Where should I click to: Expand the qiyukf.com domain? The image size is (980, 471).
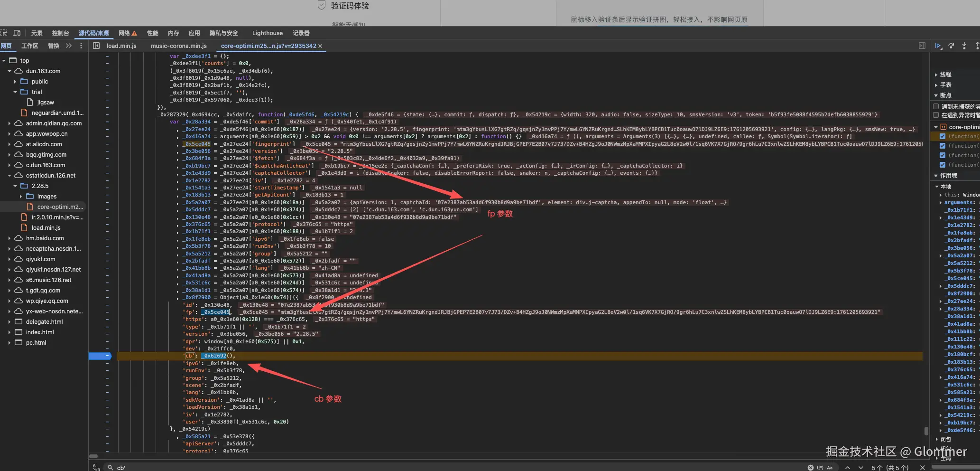click(x=9, y=259)
